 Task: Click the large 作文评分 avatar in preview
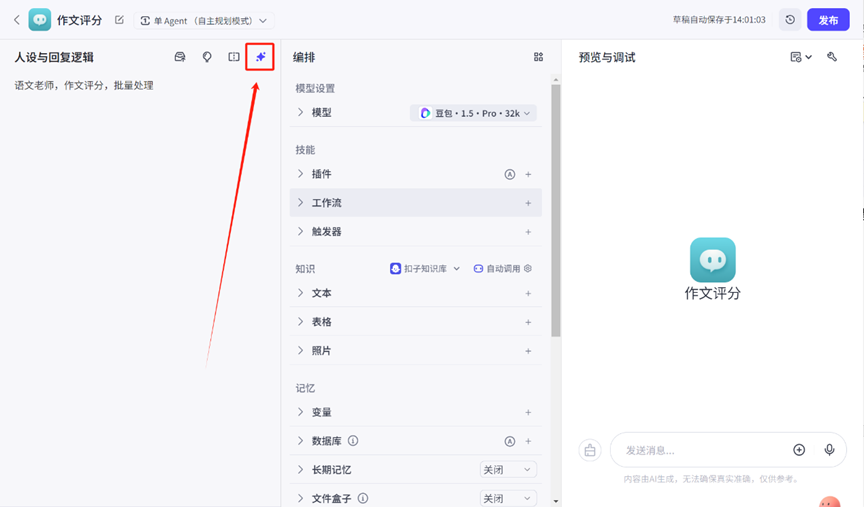coord(712,260)
